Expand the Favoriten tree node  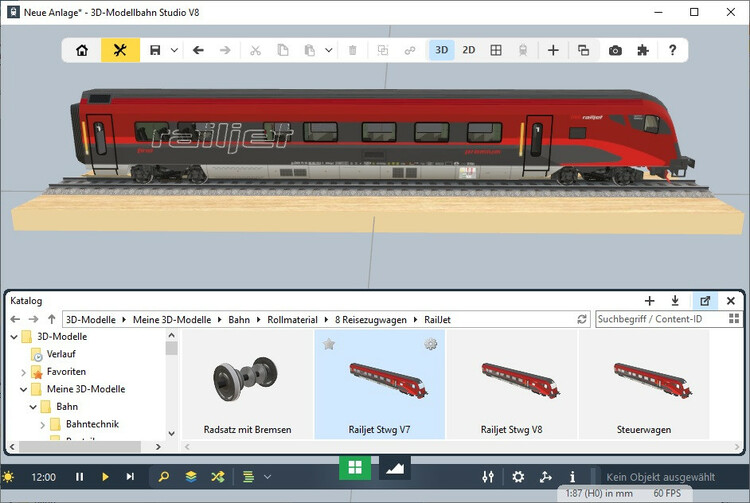[23, 372]
